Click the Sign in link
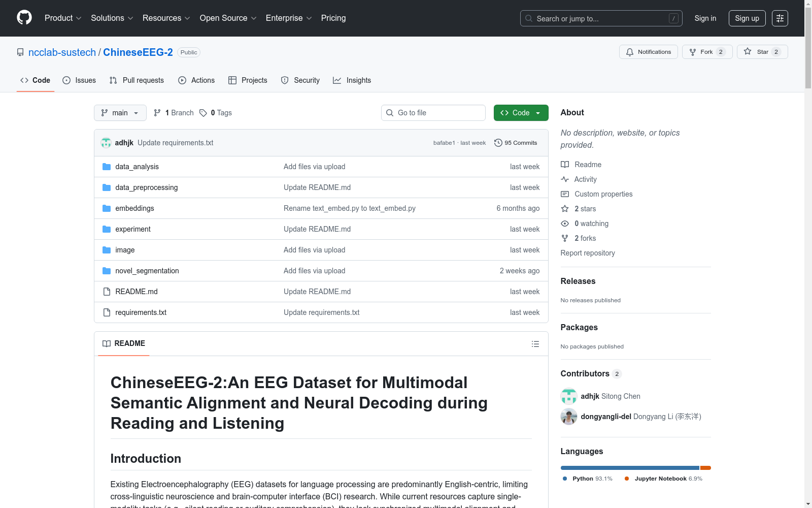Image resolution: width=812 pixels, height=508 pixels. [x=705, y=18]
